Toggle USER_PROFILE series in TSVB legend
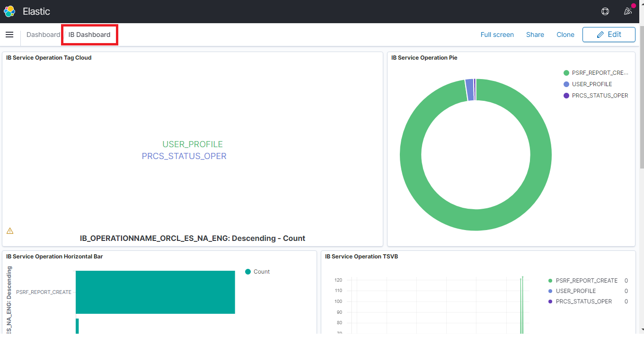 click(x=575, y=291)
